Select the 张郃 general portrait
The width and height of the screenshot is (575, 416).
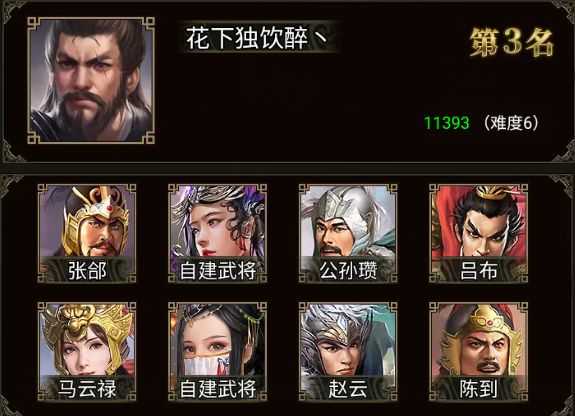pos(87,233)
